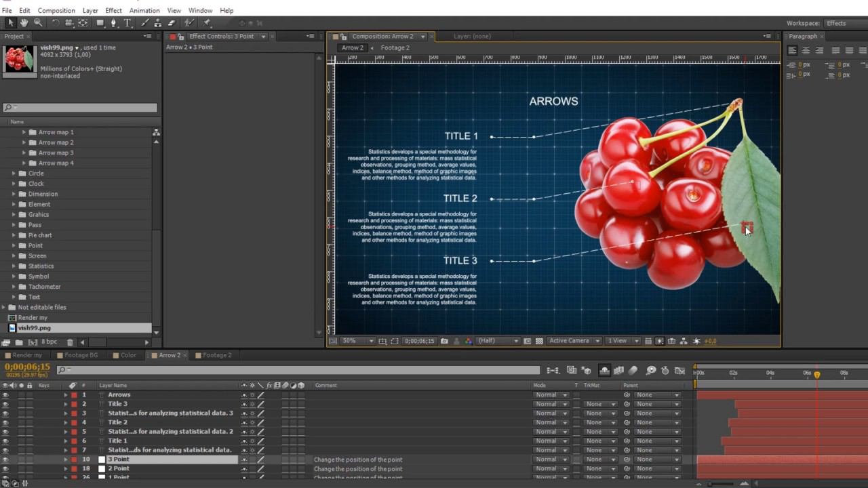This screenshot has height=488, width=868.
Task: Select the Render my item in project
Action: point(33,317)
